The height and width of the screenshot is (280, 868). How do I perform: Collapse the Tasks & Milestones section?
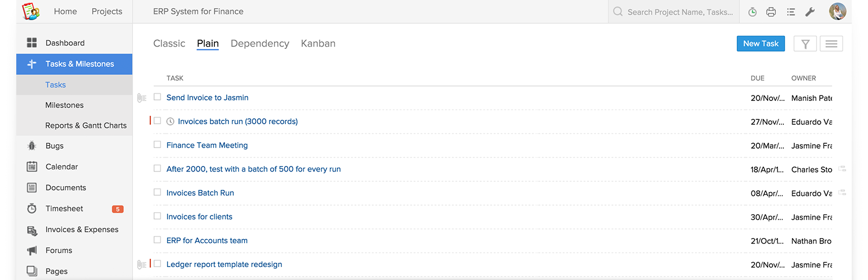click(x=79, y=64)
